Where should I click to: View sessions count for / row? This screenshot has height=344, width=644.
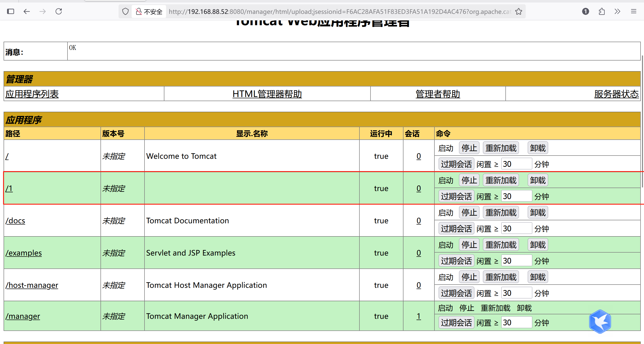click(419, 156)
